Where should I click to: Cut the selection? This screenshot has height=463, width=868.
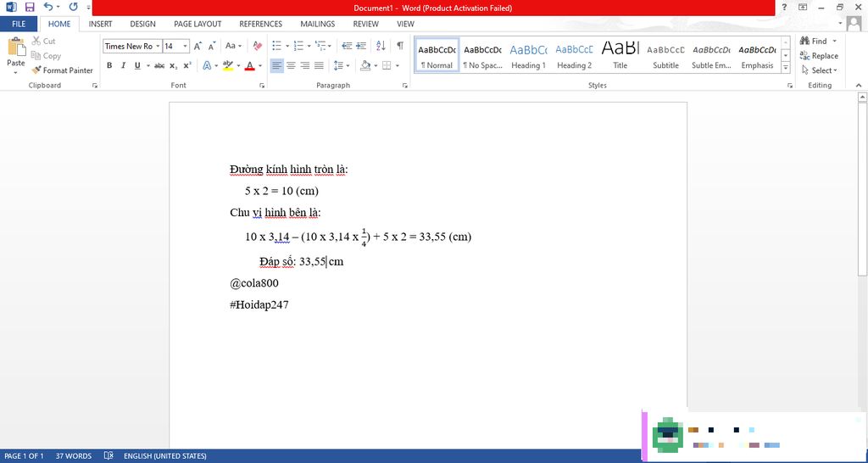44,41
